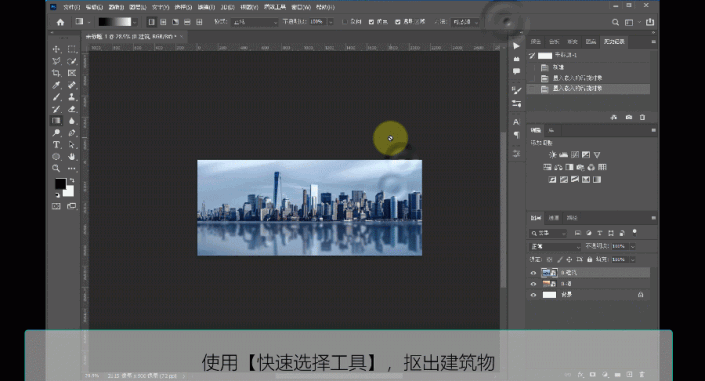
Task: Select the Eyedropper tool
Action: point(56,85)
